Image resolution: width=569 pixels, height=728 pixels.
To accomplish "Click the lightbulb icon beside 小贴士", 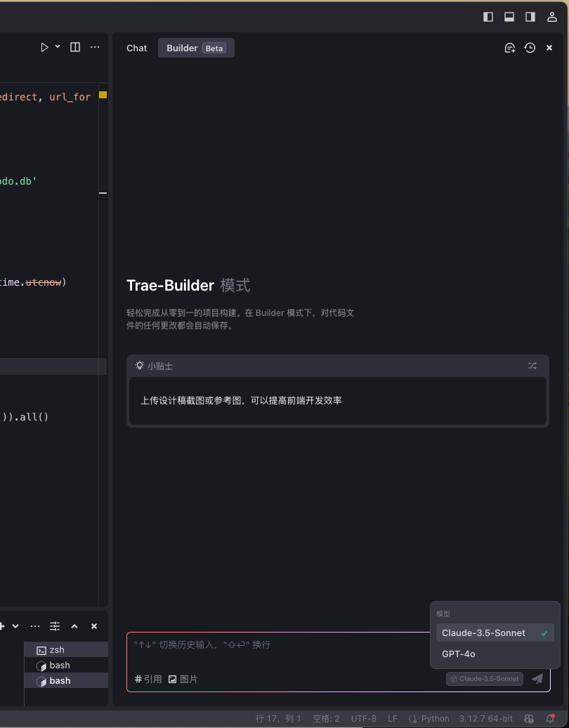I will point(139,365).
